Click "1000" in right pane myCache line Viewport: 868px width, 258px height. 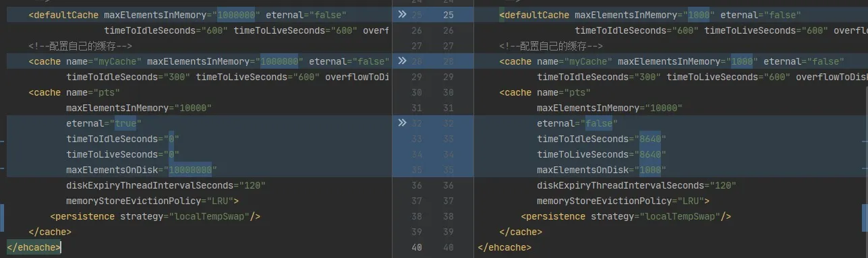pyautogui.click(x=743, y=61)
